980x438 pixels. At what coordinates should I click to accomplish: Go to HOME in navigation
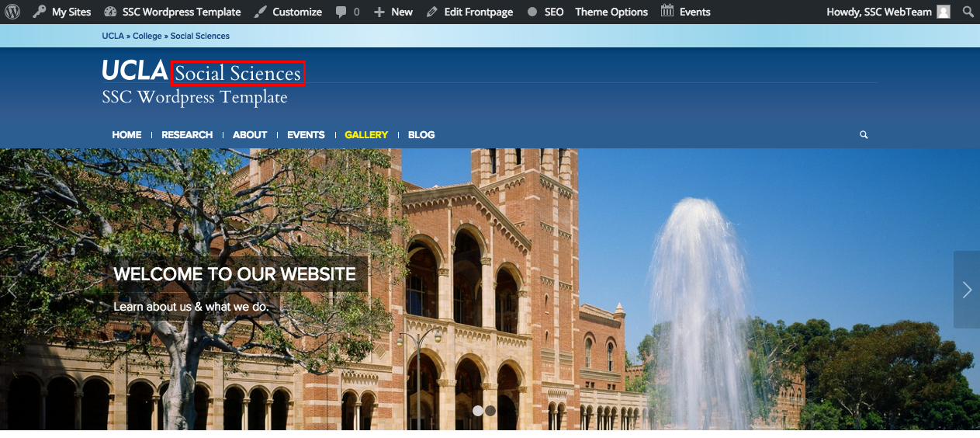[x=126, y=134]
